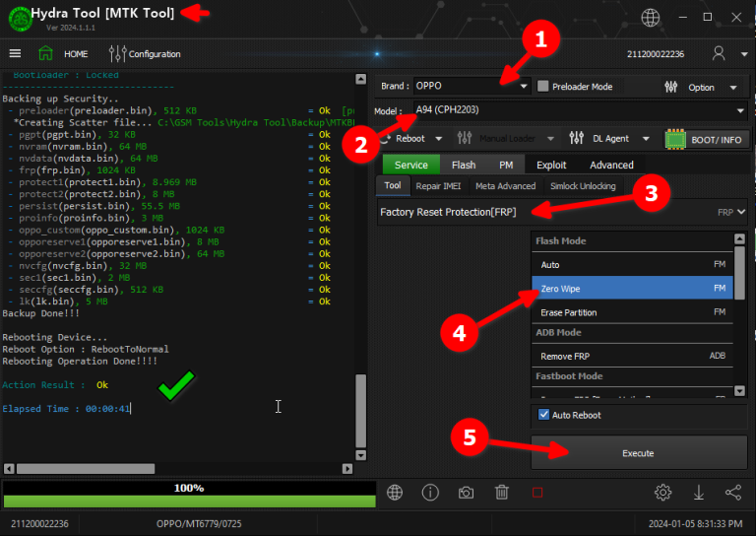Open the DL Agent dropdown arrow

646,139
